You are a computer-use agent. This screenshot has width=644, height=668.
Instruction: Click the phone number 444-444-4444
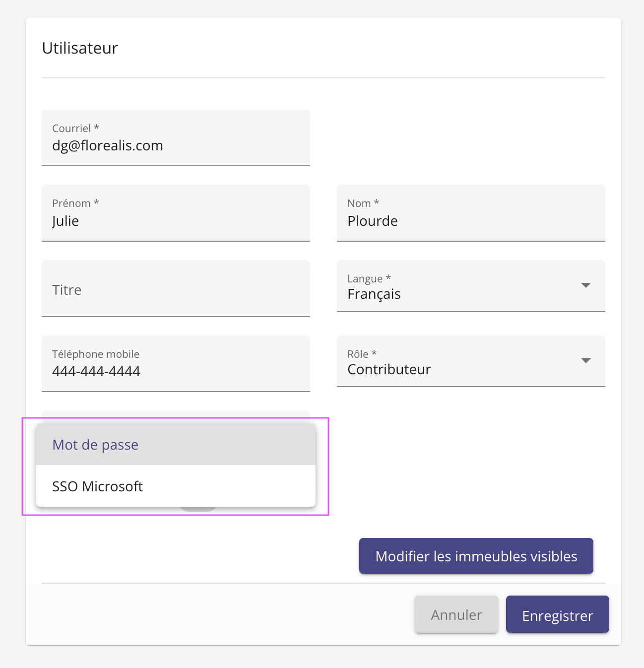96,371
